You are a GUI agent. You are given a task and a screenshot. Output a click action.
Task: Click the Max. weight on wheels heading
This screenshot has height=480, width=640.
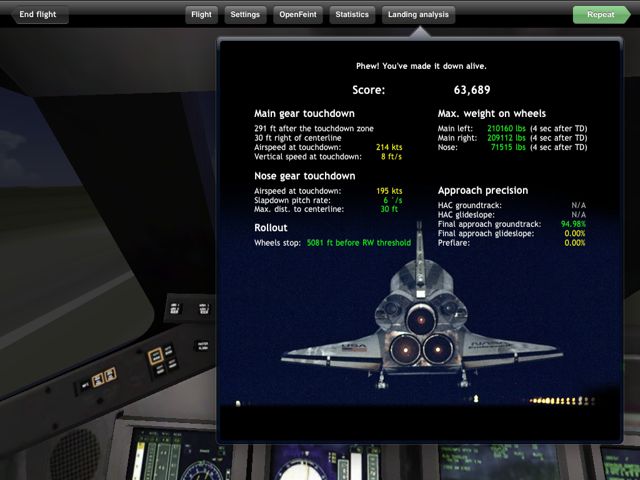[x=492, y=113]
